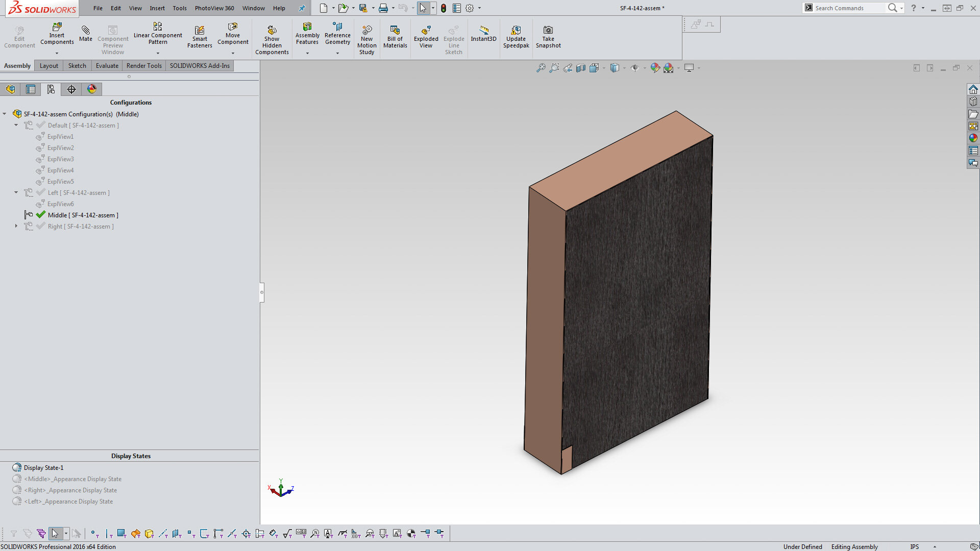Activate Section View tool
980x551 pixels.
coord(581,68)
